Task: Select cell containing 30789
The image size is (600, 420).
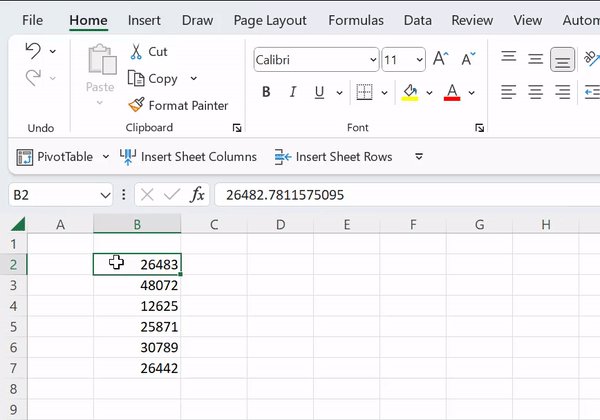Action: tap(137, 347)
